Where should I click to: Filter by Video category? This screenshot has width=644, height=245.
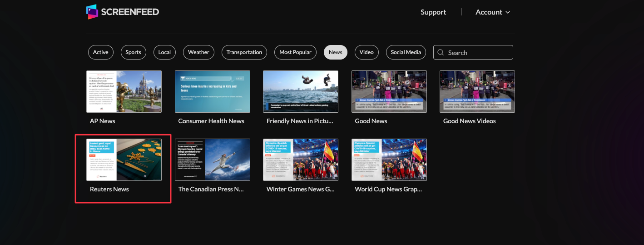[x=367, y=52]
